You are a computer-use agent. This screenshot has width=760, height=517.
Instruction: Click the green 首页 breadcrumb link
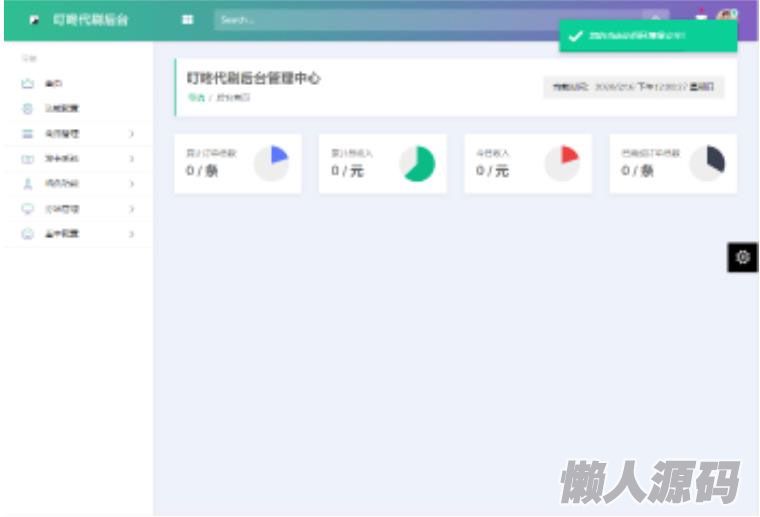196,97
